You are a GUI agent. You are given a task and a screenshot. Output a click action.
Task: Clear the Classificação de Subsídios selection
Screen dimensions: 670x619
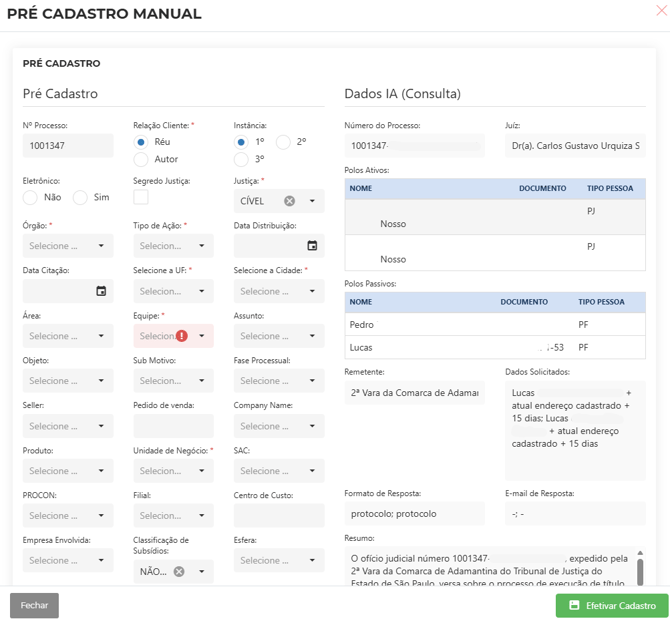179,572
